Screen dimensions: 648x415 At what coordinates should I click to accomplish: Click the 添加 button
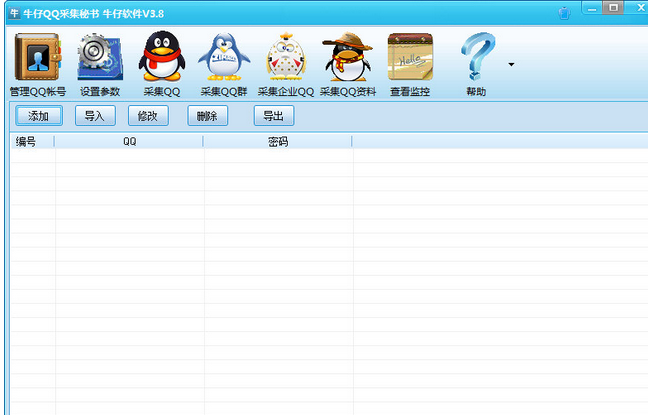pyautogui.click(x=39, y=116)
